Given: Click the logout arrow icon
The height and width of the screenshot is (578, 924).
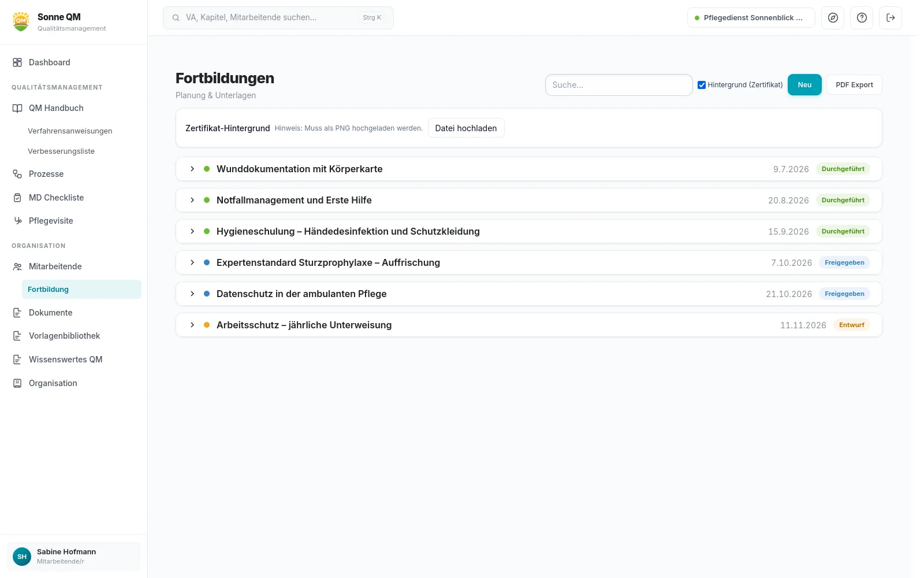Looking at the screenshot, I should pyautogui.click(x=891, y=18).
